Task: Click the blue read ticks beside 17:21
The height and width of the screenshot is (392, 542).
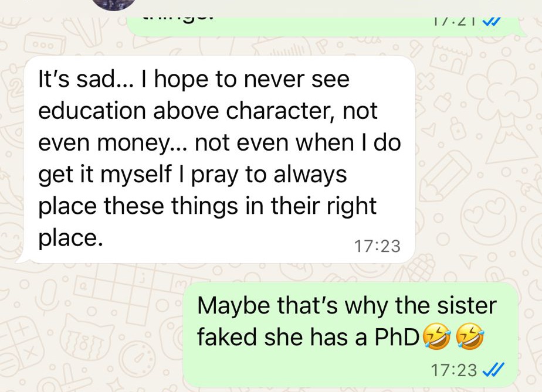Action: [491, 22]
